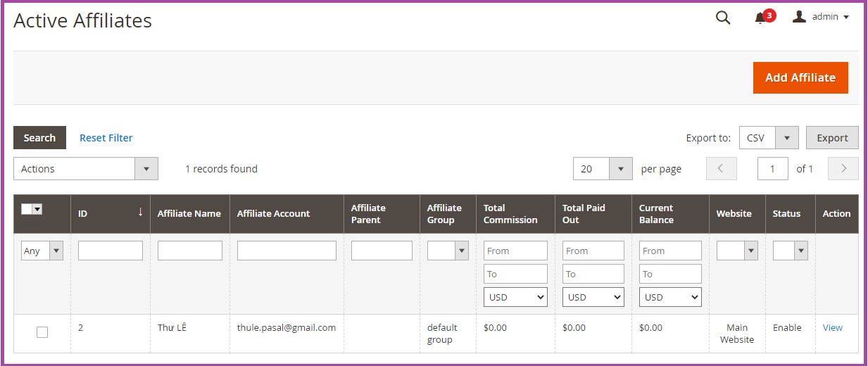Open the 20 per page dropdown
Image resolution: width=868 pixels, height=366 pixels.
(x=602, y=169)
